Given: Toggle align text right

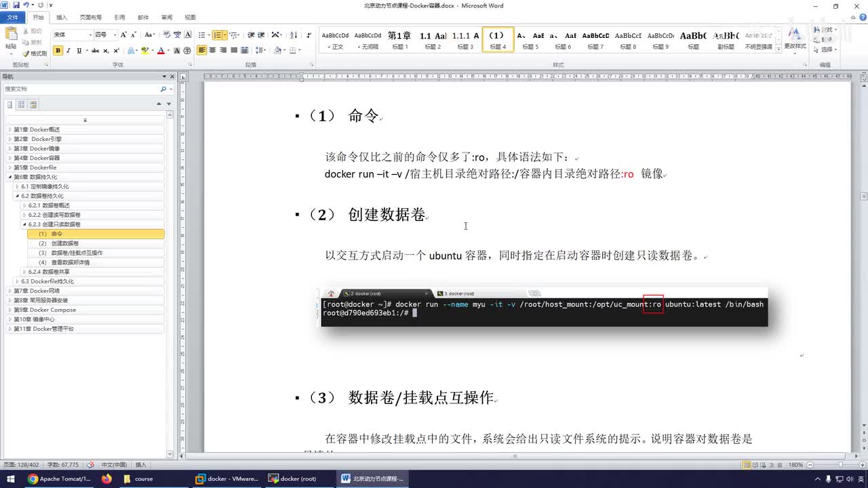Looking at the screenshot, I should coord(223,50).
